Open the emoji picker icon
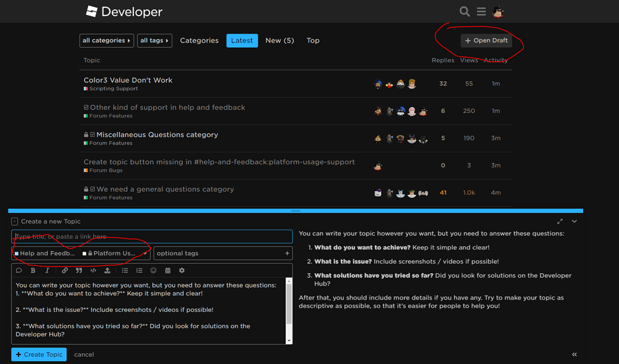This screenshot has width=619, height=364. tap(153, 270)
